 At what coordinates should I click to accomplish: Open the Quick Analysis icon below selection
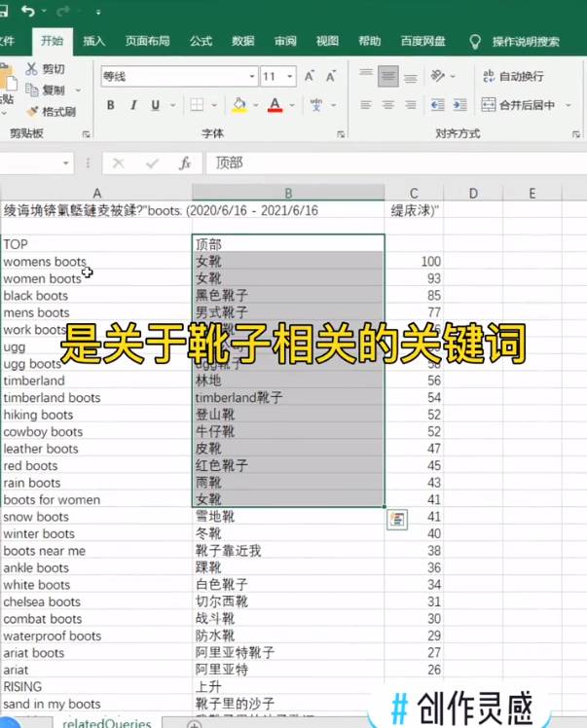396,519
